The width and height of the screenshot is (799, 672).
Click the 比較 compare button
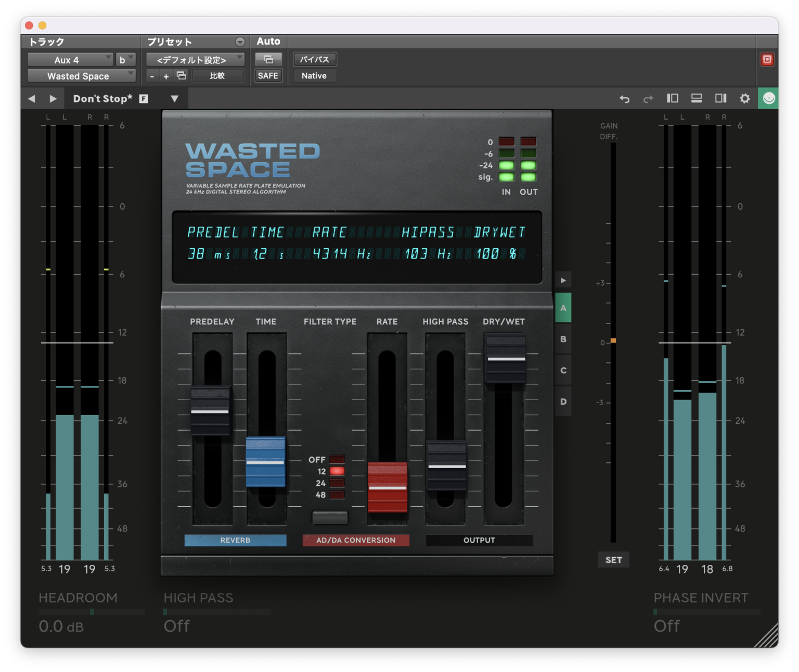pyautogui.click(x=217, y=76)
